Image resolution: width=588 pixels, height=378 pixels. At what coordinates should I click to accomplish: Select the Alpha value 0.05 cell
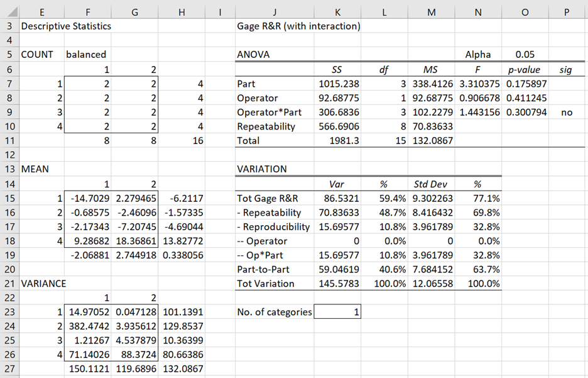525,55
